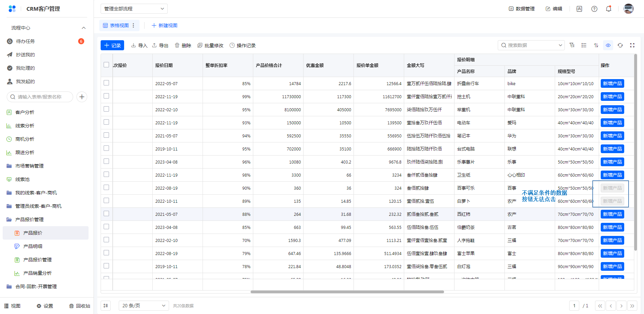
Task: Toggle the eye icon for column visibility
Action: [608, 45]
